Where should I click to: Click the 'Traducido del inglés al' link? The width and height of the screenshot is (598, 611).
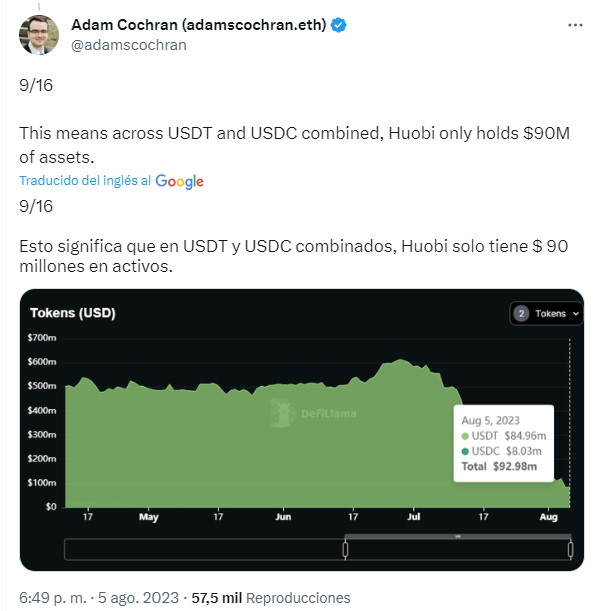coord(85,181)
